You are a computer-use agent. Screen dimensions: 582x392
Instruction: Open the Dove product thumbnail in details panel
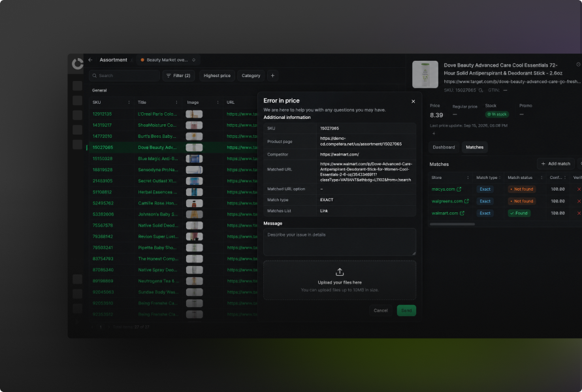coord(425,74)
